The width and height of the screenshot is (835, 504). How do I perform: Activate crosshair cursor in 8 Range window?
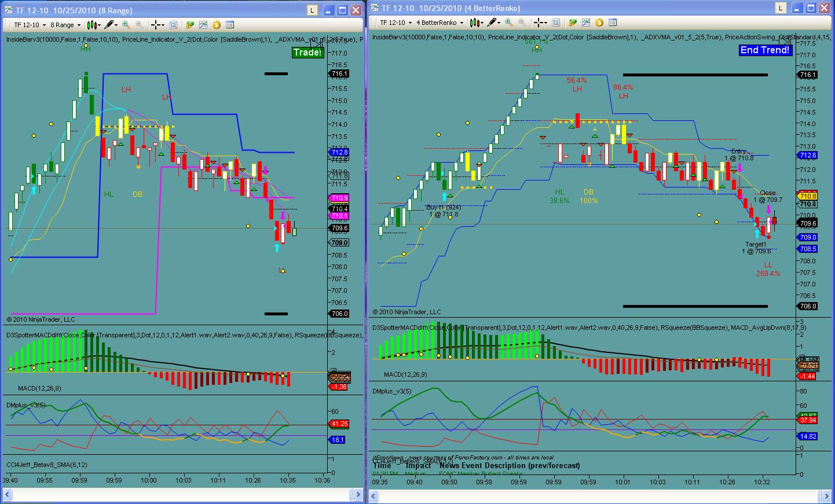pos(155,25)
